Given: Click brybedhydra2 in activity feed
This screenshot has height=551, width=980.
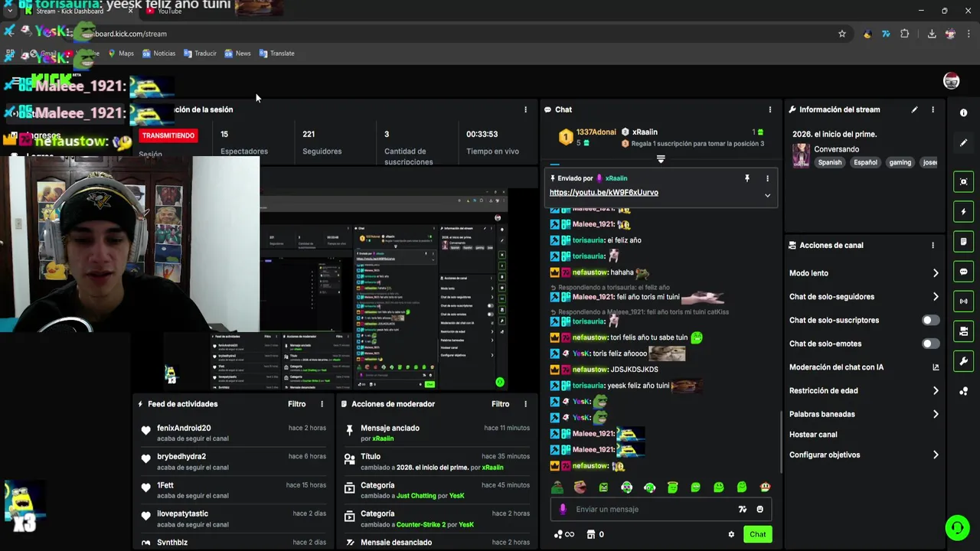Looking at the screenshot, I should tap(181, 457).
